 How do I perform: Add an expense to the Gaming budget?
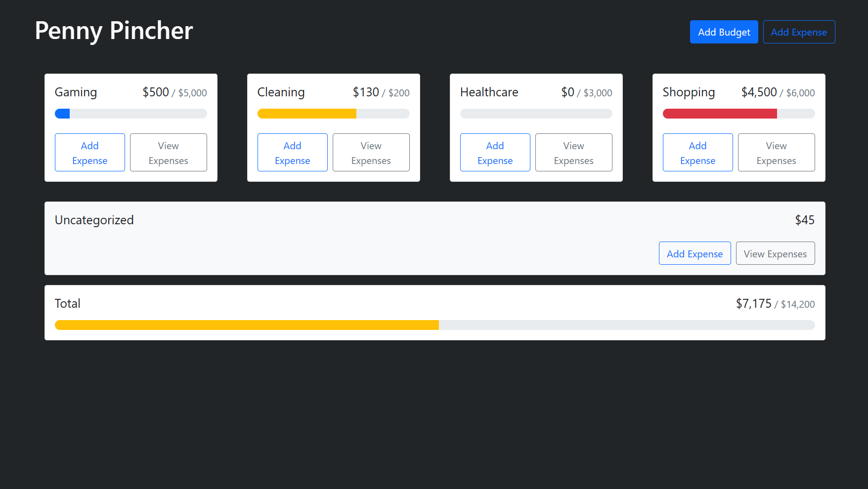[89, 152]
